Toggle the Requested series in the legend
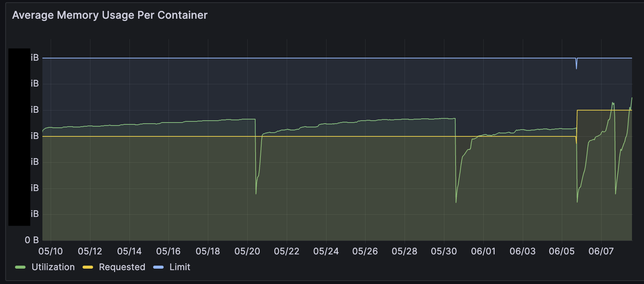The image size is (644, 284). tap(122, 267)
